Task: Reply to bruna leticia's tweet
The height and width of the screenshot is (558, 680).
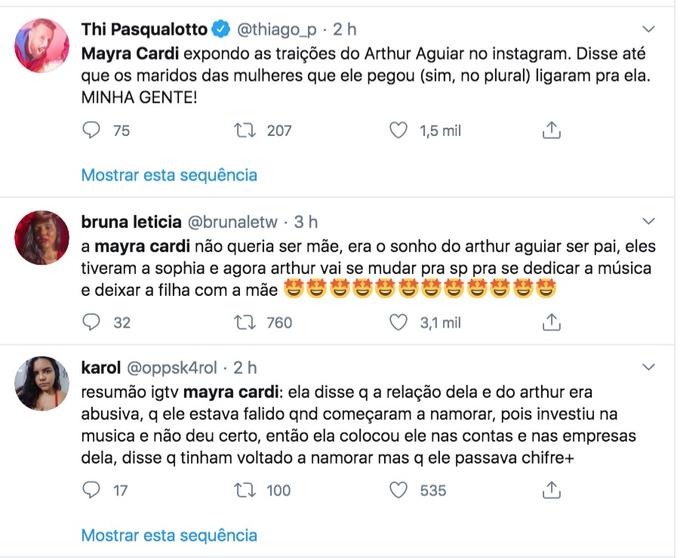Action: 92,322
